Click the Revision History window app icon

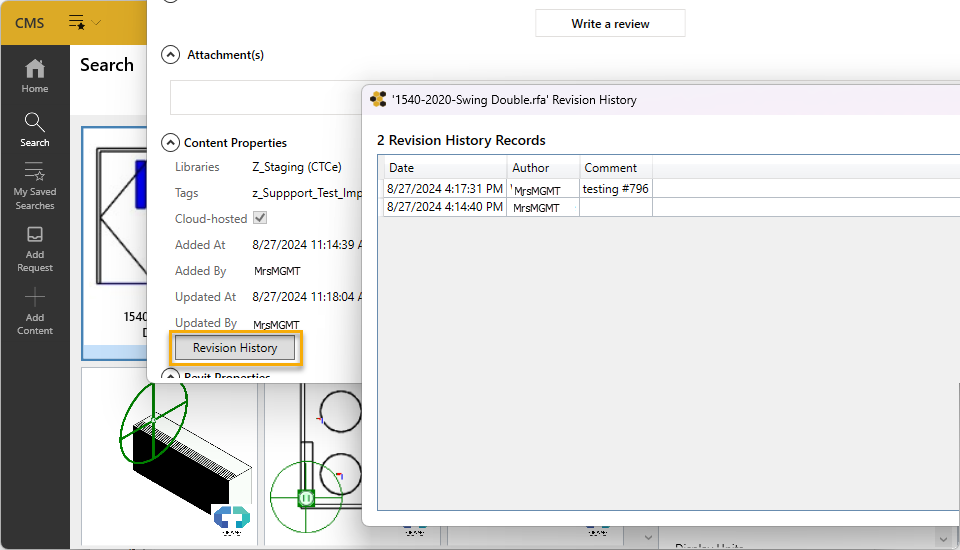pos(378,100)
